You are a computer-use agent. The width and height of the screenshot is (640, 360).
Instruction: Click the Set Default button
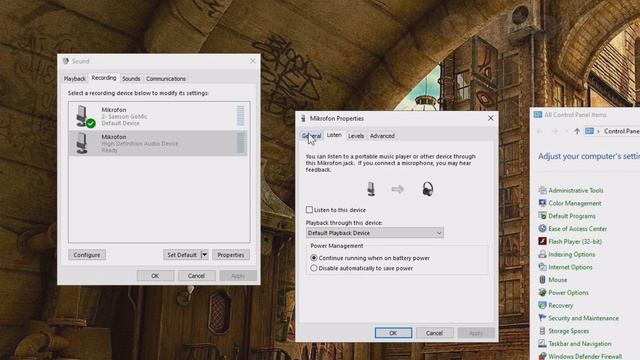point(182,255)
